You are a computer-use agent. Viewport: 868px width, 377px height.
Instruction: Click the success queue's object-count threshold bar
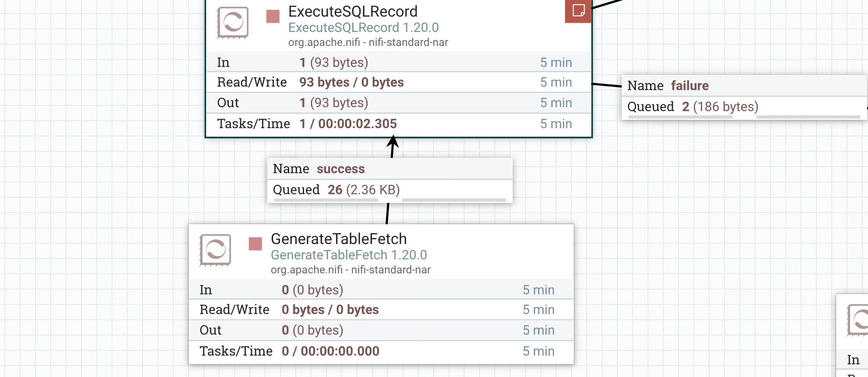tap(326, 200)
